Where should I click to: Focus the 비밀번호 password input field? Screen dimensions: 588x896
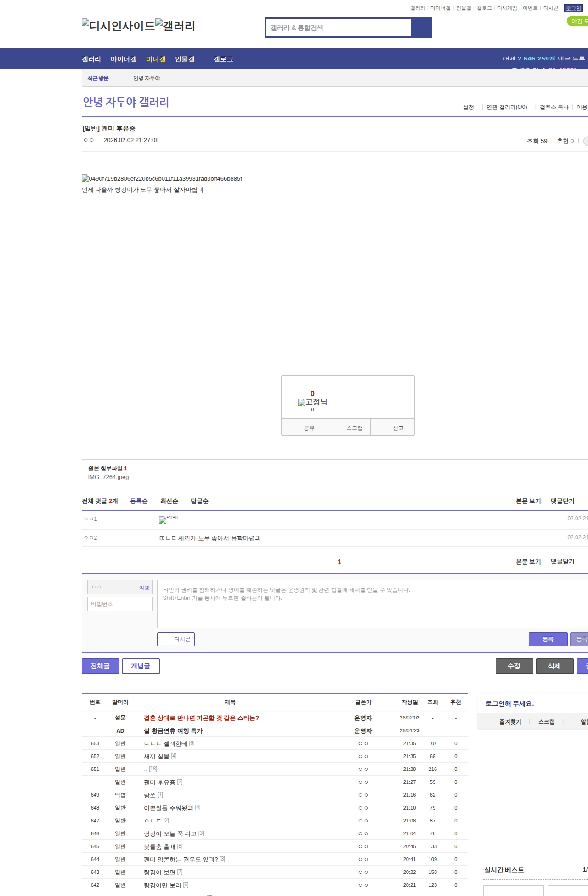coord(120,604)
